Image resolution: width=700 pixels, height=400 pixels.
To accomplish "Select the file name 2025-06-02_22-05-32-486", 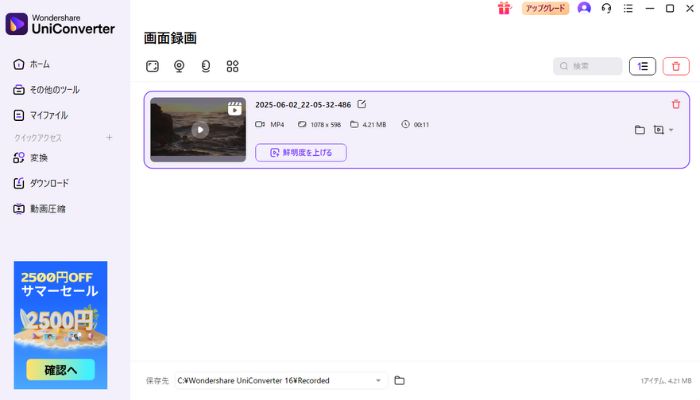I will [303, 104].
